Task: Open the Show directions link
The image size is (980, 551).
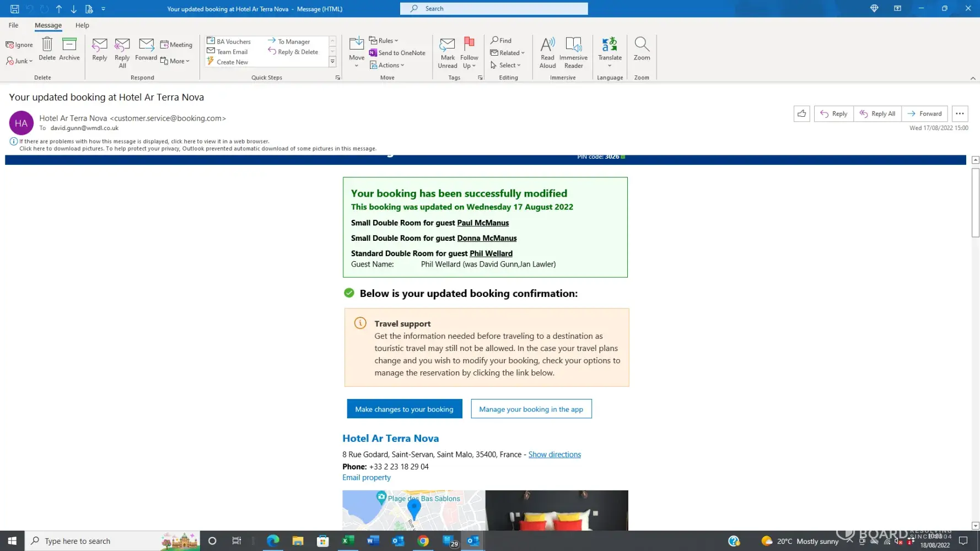Action: click(x=554, y=455)
